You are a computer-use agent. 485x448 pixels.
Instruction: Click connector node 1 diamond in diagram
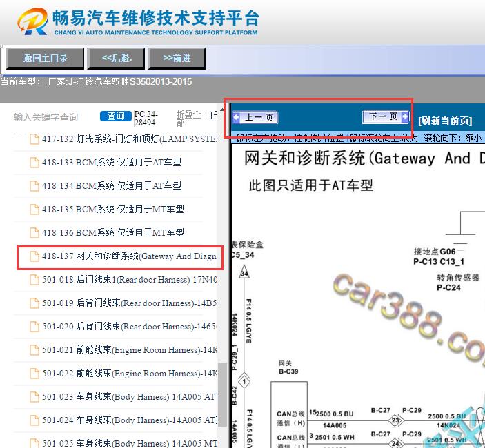[x=244, y=382]
